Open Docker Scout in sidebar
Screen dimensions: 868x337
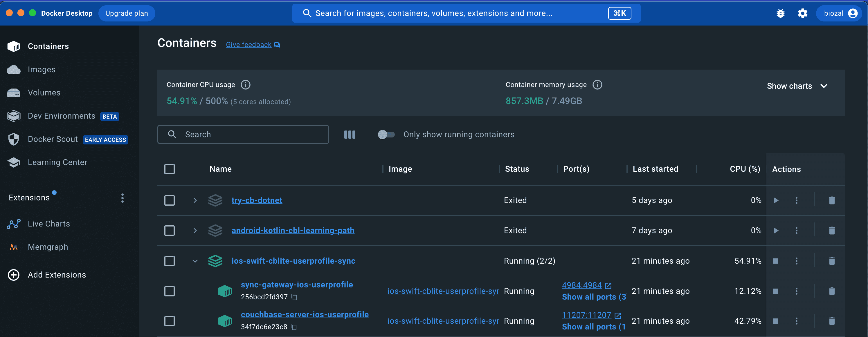[x=67, y=139]
